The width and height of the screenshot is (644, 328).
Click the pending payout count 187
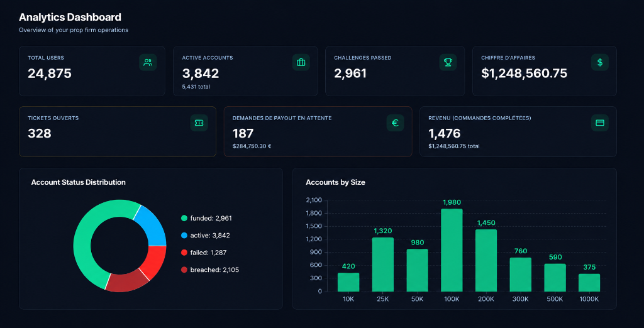click(x=243, y=133)
